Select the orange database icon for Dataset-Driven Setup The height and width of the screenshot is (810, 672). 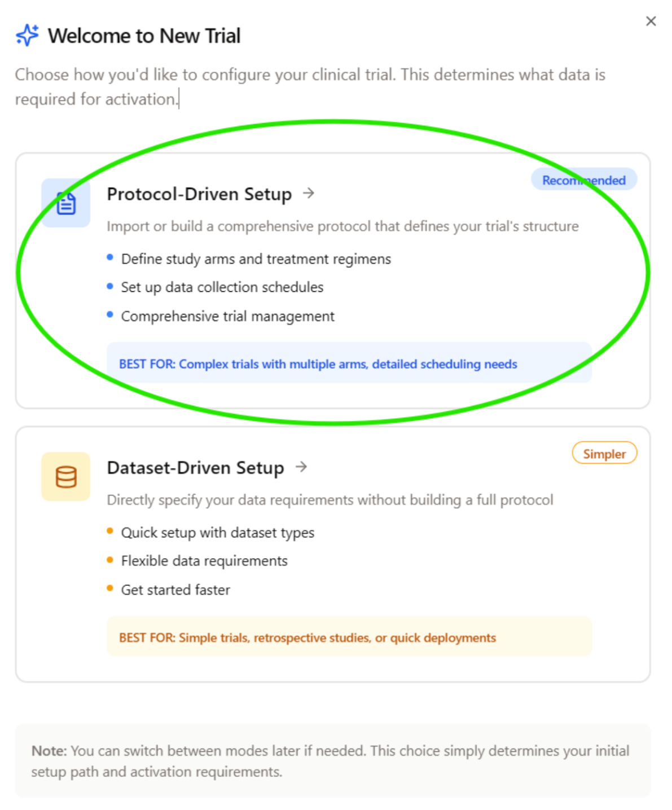[x=65, y=476]
